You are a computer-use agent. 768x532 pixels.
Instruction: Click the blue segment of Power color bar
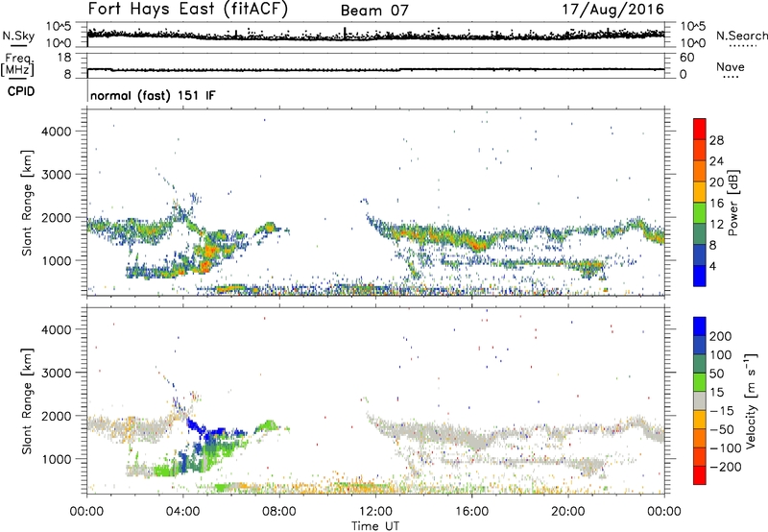click(x=700, y=276)
